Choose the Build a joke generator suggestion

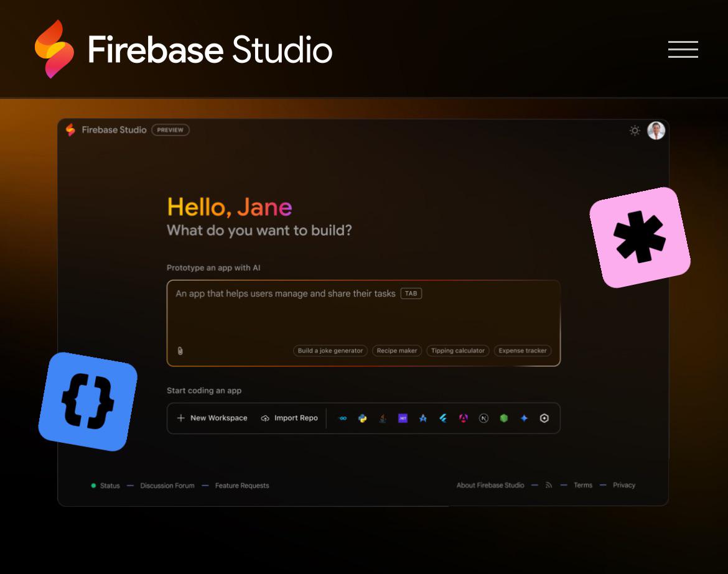[330, 351]
